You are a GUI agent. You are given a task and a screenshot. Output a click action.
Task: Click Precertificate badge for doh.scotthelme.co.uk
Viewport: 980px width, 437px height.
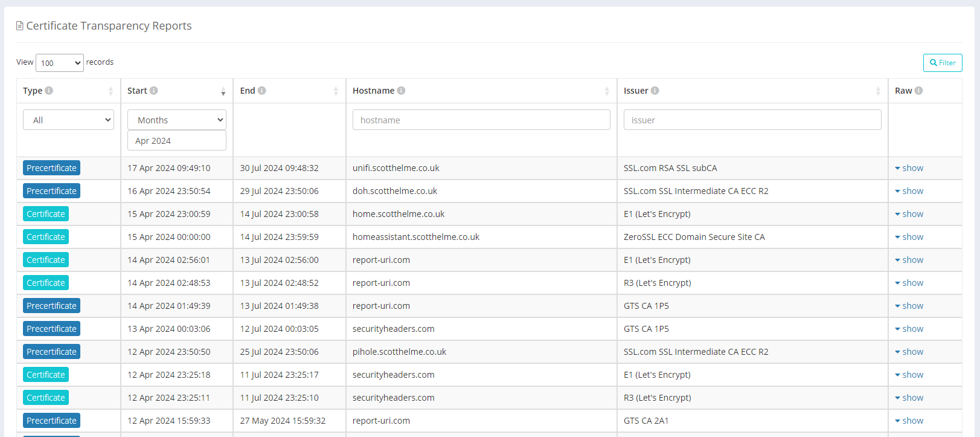pyautogui.click(x=52, y=191)
